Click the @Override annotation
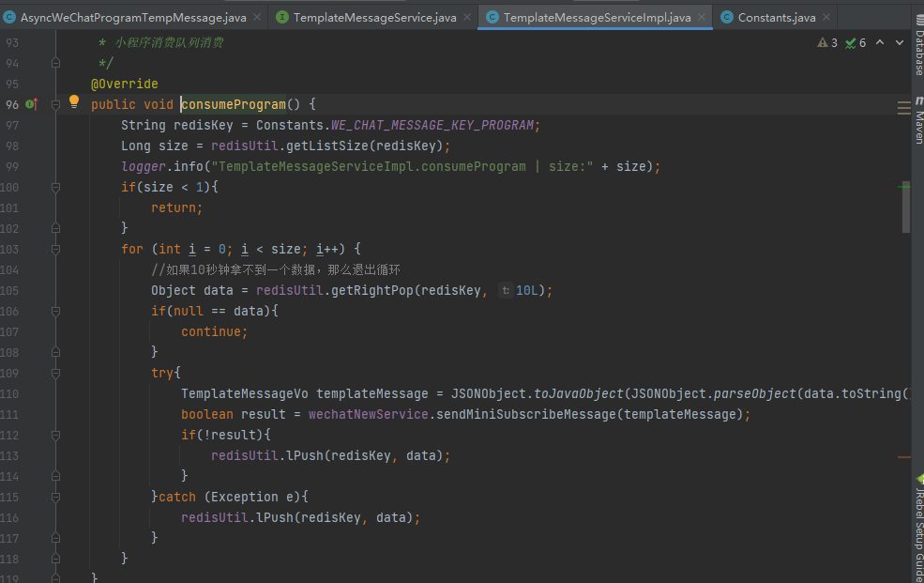Image resolution: width=924 pixels, height=583 pixels. (x=125, y=84)
